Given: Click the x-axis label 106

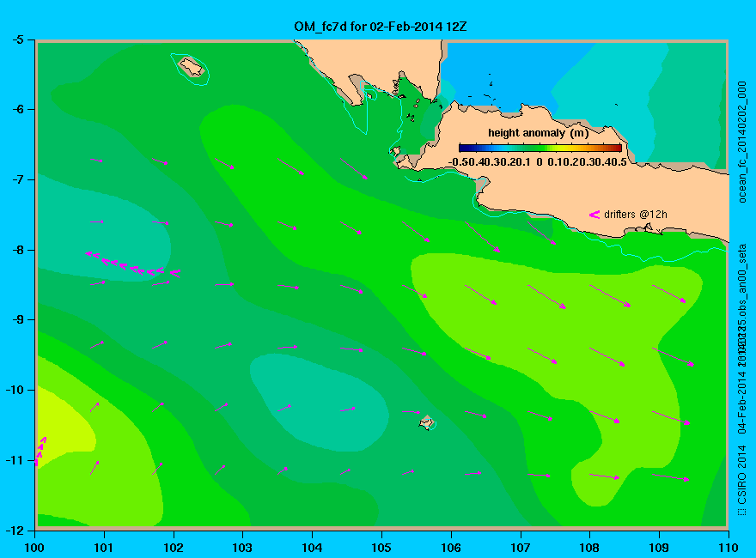Looking at the screenshot, I should click(451, 548).
